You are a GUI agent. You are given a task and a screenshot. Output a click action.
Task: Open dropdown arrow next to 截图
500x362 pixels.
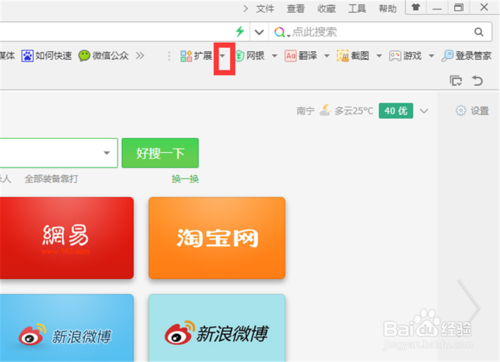point(379,56)
